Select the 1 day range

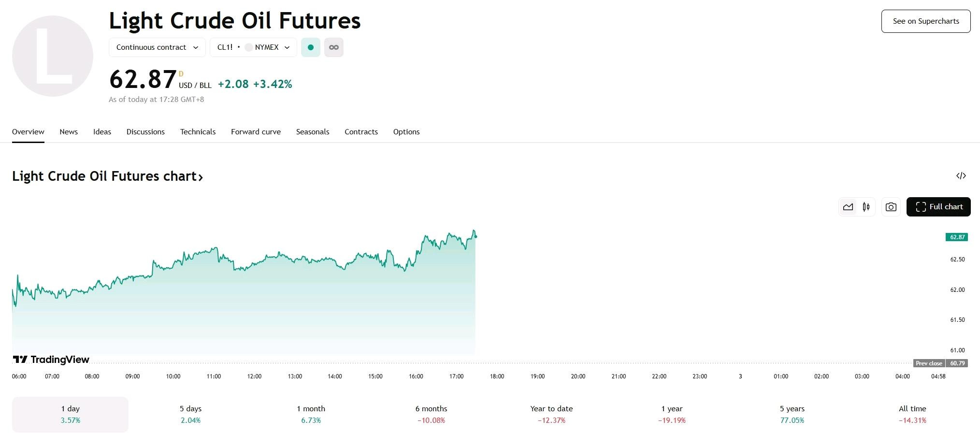tap(70, 414)
